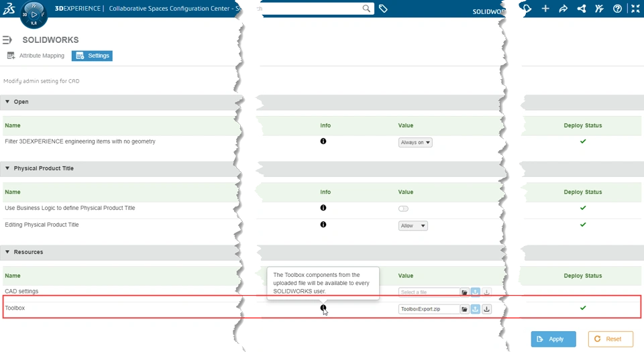Click Deploy Status checkmark for Toolbox row
The width and height of the screenshot is (644, 352).
pyautogui.click(x=583, y=308)
